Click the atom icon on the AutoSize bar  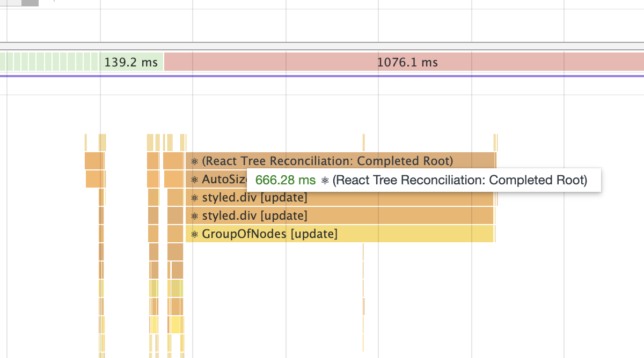(194, 180)
